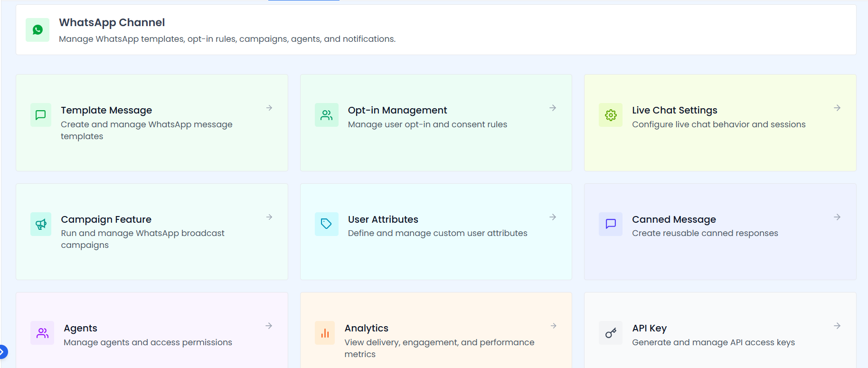Click the API Key key icon
The image size is (868, 368).
click(x=611, y=333)
